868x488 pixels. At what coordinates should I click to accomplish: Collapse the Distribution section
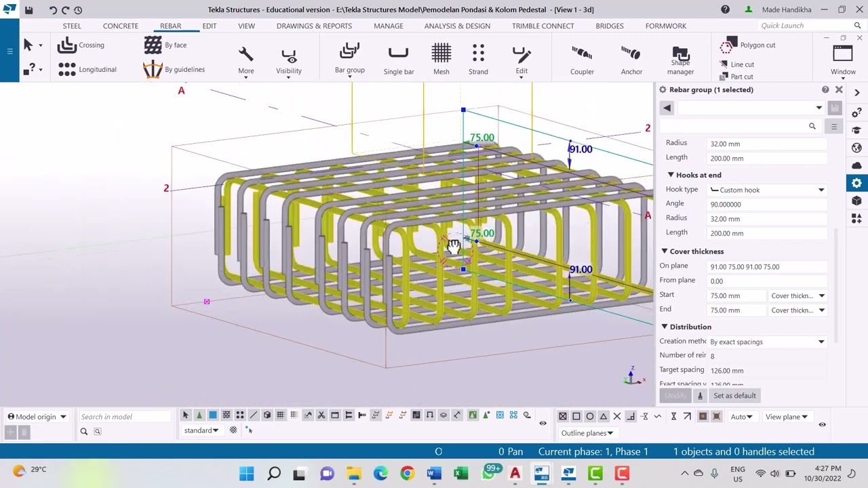(664, 327)
